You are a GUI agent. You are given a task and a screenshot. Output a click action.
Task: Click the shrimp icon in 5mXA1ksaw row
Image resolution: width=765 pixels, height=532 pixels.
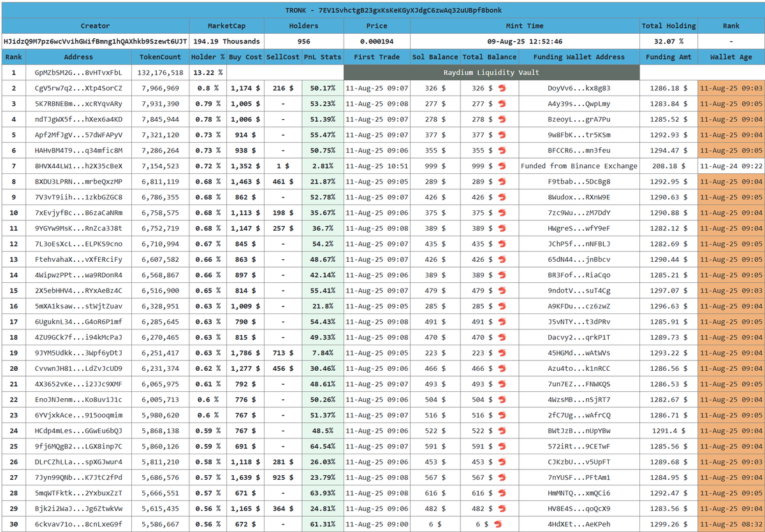502,306
